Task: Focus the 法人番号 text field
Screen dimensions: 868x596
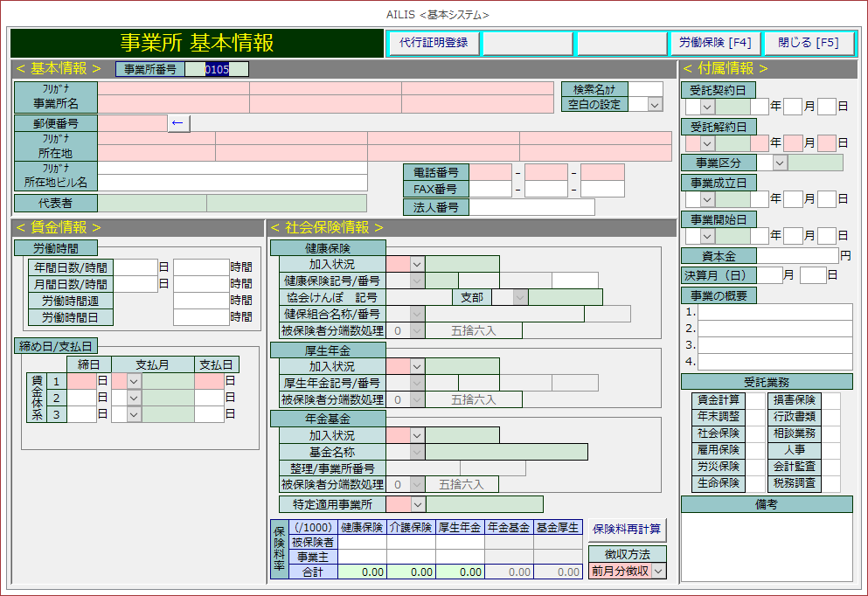Action: point(532,207)
